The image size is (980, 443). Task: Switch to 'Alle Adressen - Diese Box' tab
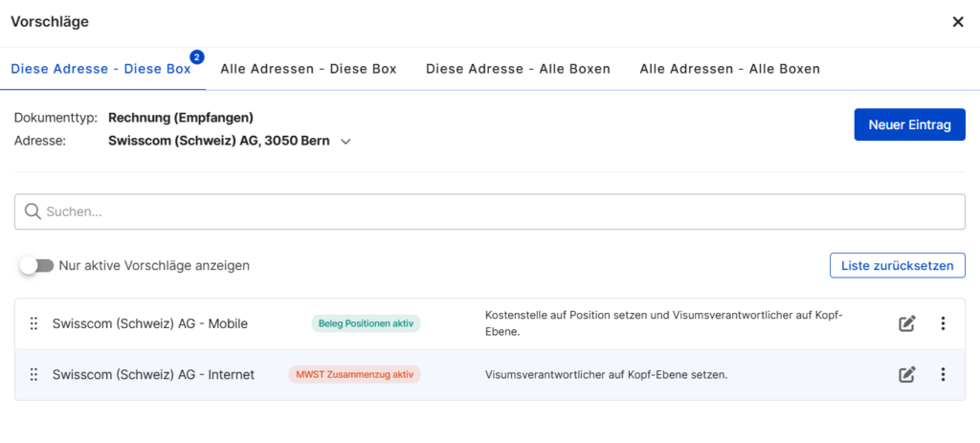(x=308, y=69)
